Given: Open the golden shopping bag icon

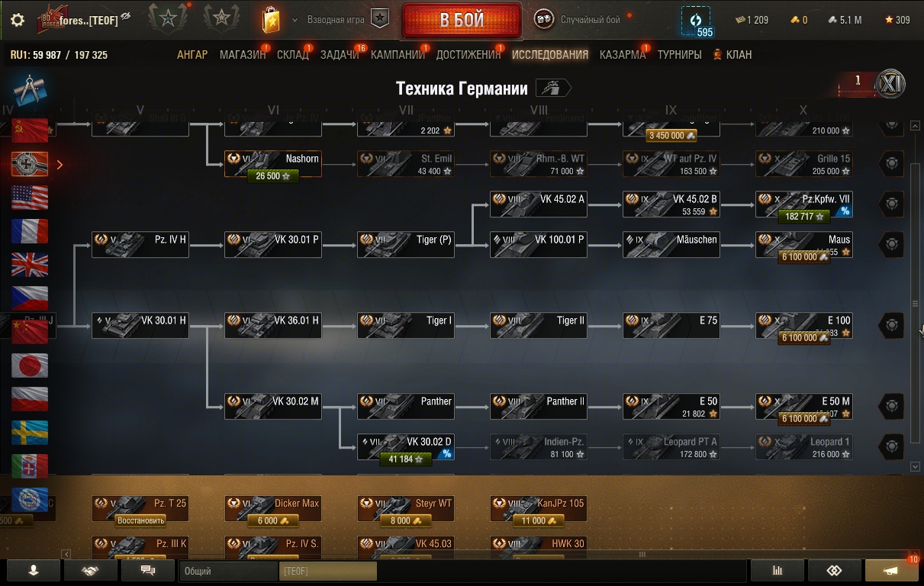Looking at the screenshot, I should (271, 20).
